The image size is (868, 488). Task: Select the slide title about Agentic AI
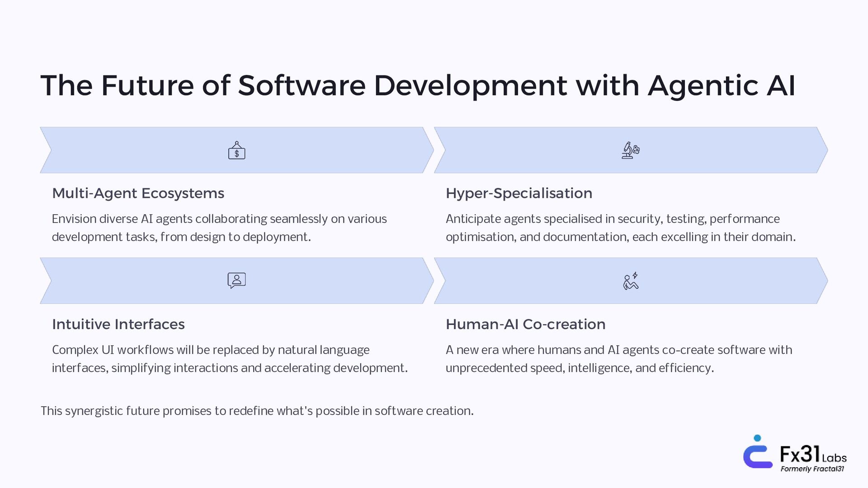pyautogui.click(x=417, y=85)
